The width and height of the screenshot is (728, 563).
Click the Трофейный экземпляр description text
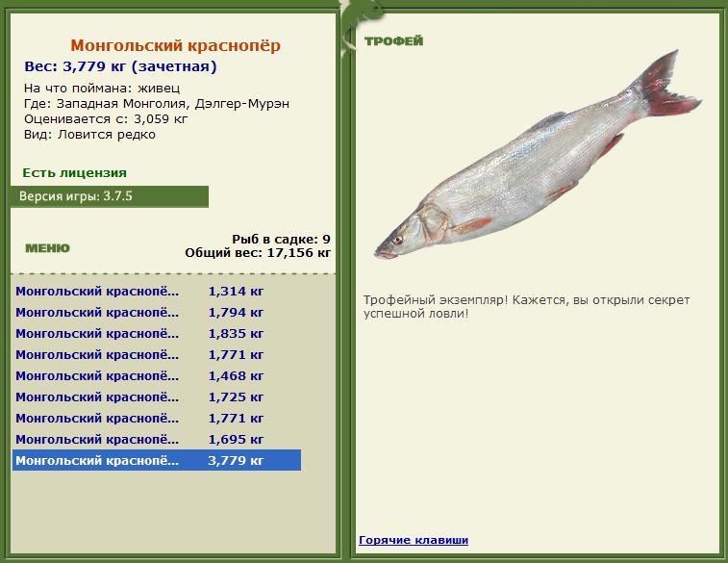point(526,307)
